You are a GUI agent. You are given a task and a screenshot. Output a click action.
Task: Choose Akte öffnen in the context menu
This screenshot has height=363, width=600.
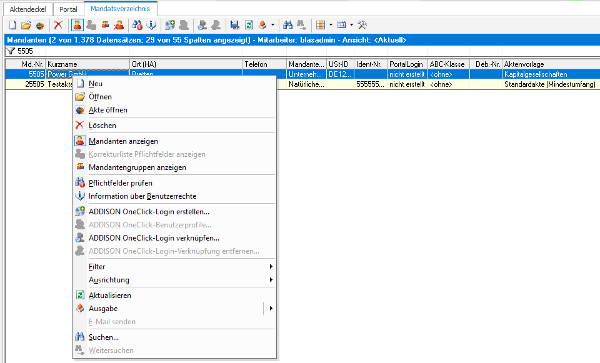click(174, 110)
